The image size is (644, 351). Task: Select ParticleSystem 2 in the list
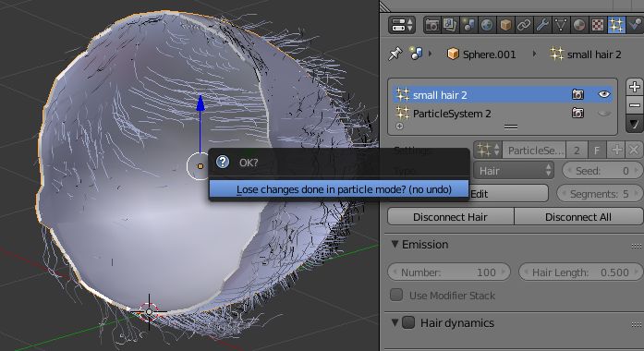pyautogui.click(x=503, y=114)
